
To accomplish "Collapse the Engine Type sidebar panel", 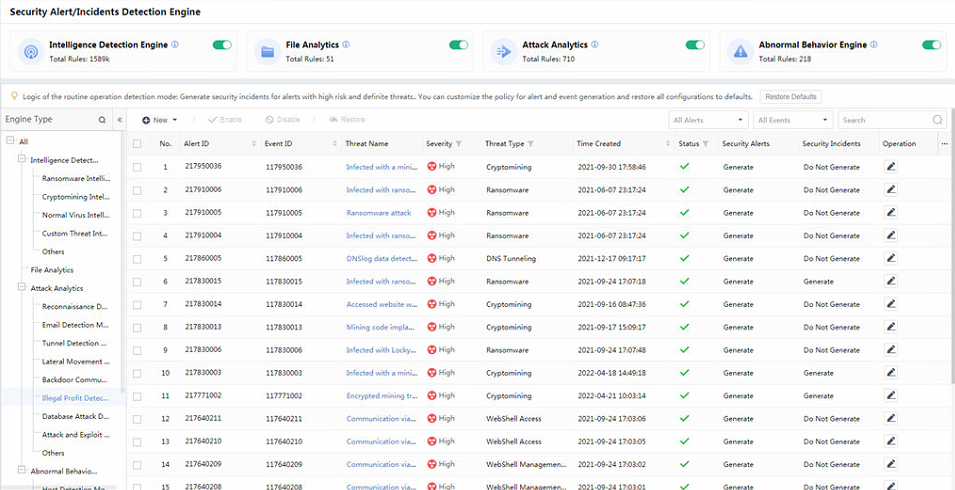I will point(119,120).
